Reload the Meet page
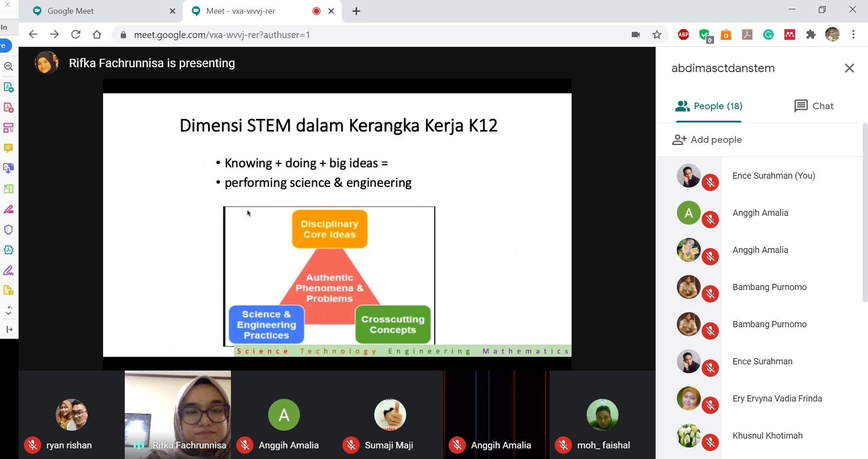868x459 pixels. point(76,34)
